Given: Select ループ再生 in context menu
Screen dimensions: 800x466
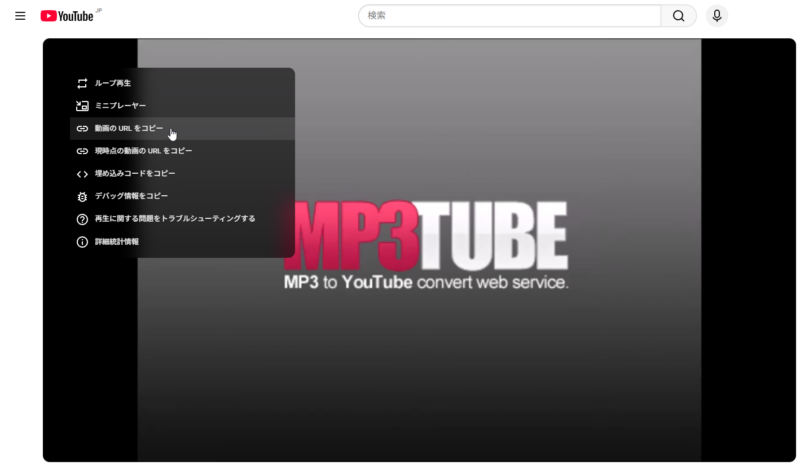Looking at the screenshot, I should click(182, 83).
